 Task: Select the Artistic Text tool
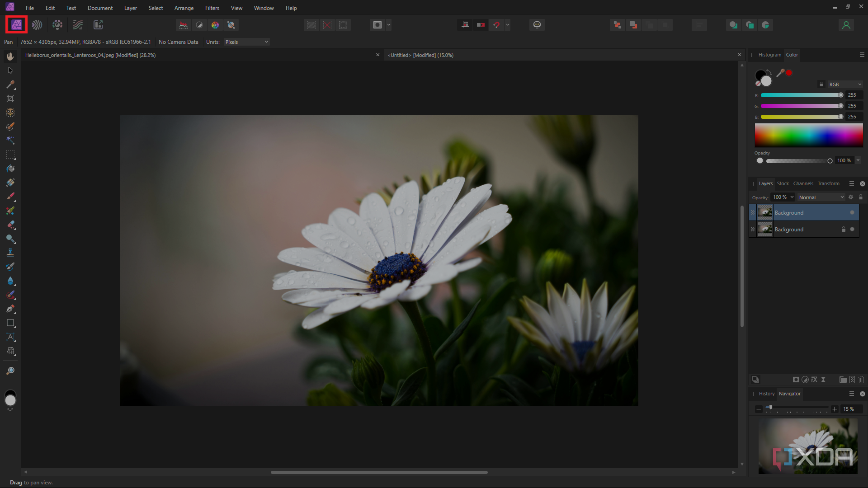10,337
